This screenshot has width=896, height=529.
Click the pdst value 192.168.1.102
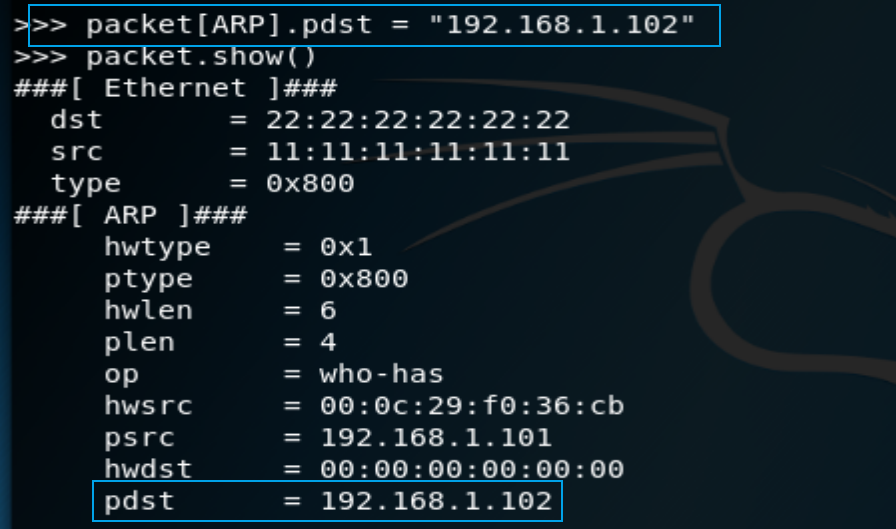435,502
